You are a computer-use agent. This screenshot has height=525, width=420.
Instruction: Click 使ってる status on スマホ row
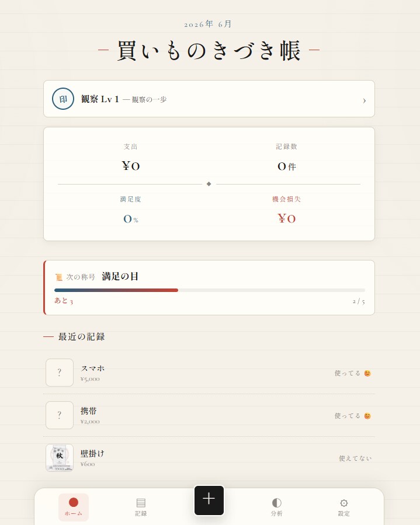coord(348,373)
